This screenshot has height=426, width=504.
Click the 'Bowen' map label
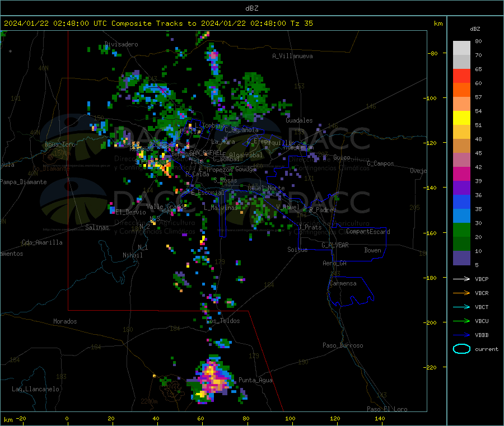coord(372,250)
